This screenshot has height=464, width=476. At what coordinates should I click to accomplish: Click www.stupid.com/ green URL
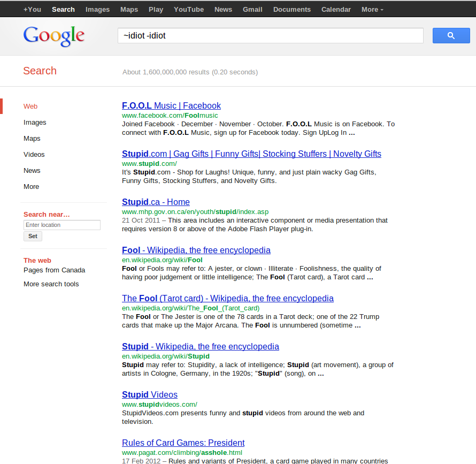[149, 163]
